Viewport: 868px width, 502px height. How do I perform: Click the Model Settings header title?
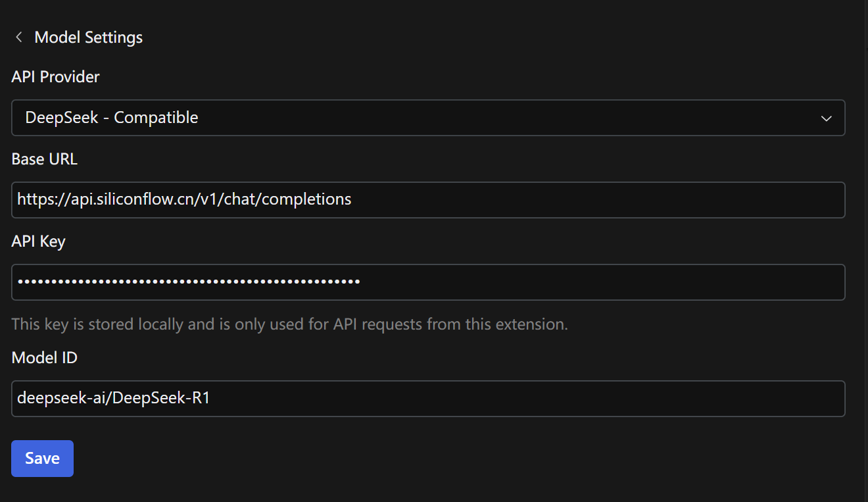coord(88,38)
